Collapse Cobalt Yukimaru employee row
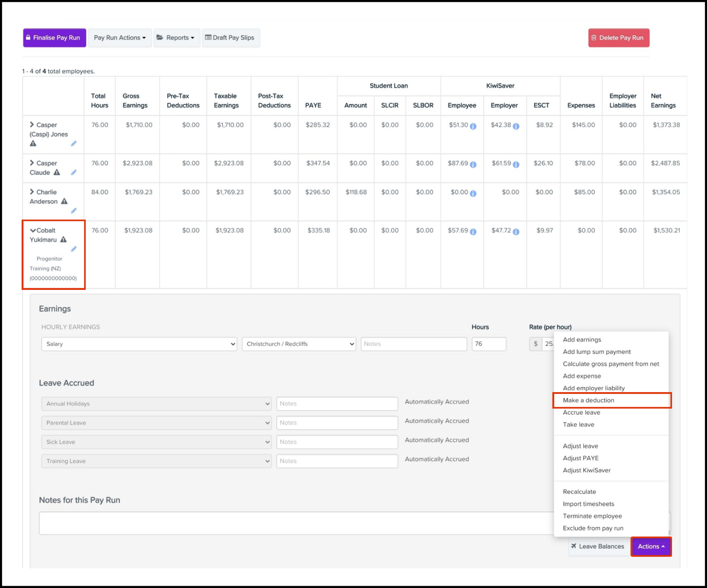 (33, 231)
